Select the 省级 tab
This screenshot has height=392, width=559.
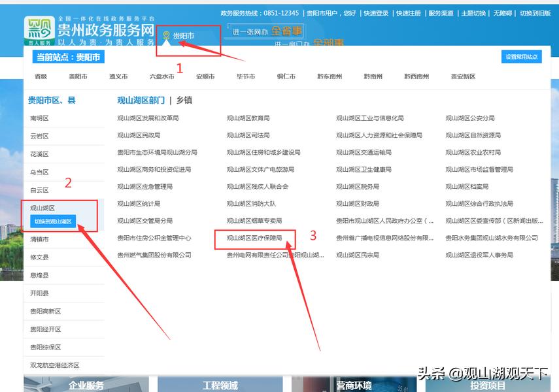41,76
